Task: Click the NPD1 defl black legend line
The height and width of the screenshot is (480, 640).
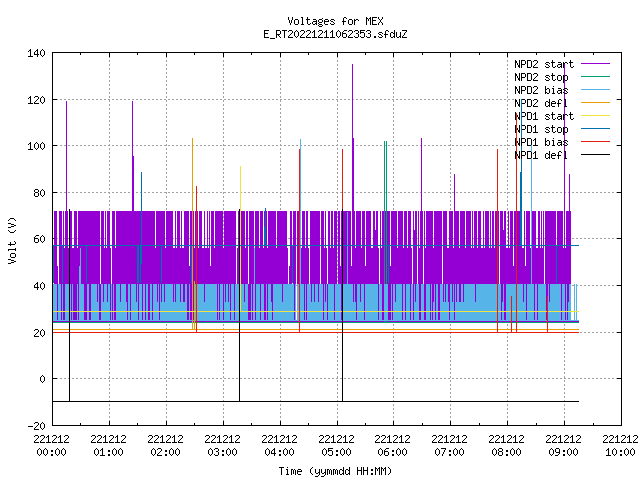Action: coord(595,155)
